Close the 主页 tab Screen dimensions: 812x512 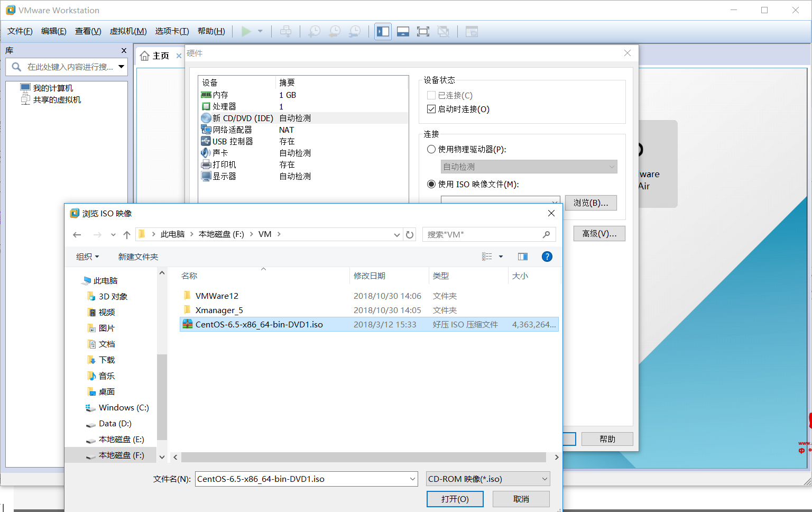[x=179, y=56]
